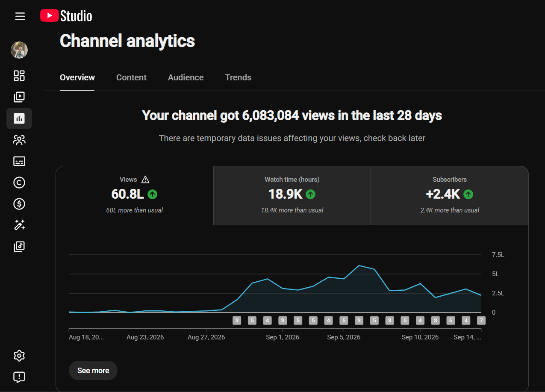Open the Subtitles sidebar icon
545x392 pixels.
pos(19,161)
